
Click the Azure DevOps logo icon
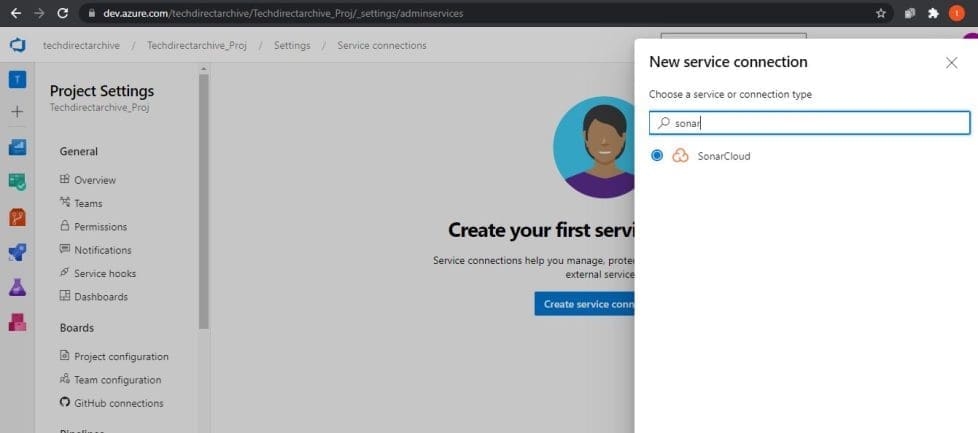[17, 46]
